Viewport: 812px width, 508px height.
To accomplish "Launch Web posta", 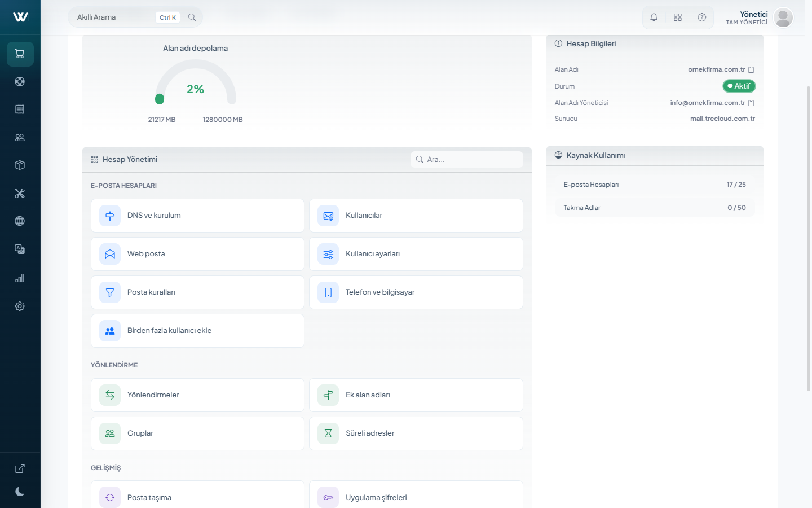I will (x=197, y=254).
